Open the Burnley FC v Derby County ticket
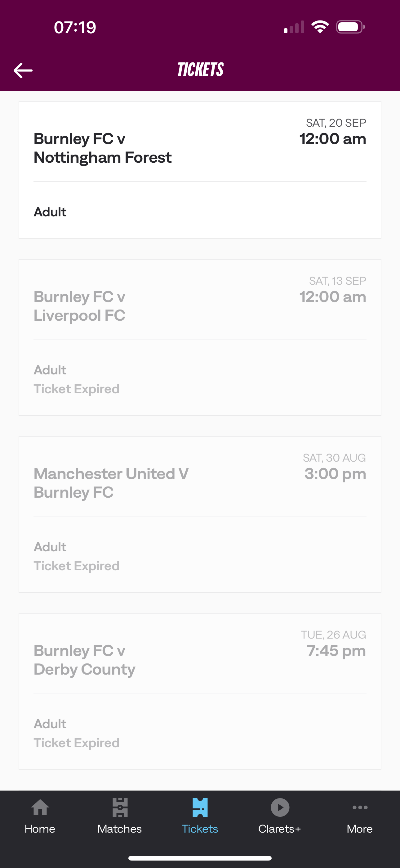 [200, 691]
